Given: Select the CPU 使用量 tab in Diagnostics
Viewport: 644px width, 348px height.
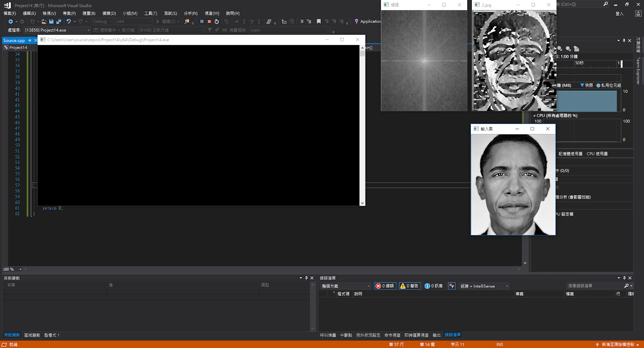Looking at the screenshot, I should pyautogui.click(x=597, y=154).
